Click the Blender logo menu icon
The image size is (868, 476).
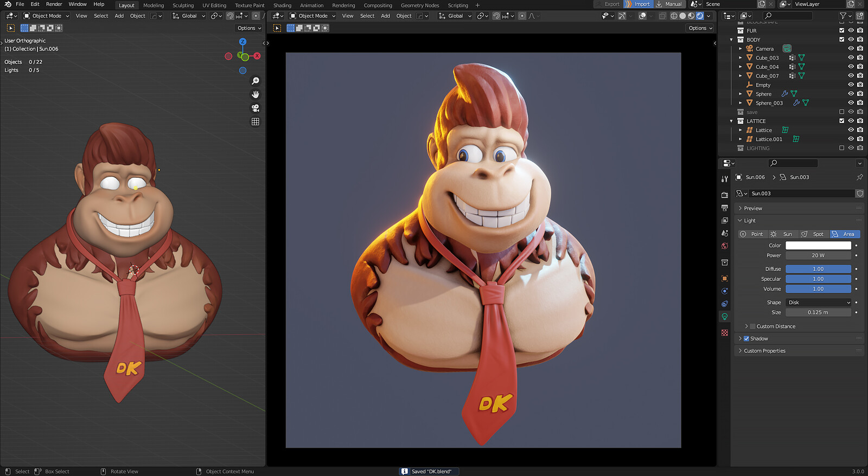pyautogui.click(x=8, y=4)
